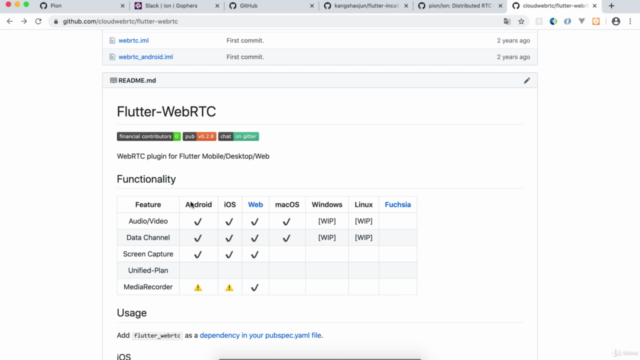Click the Flutter-WebRTC heading
Screen dimensions: 640x360
tap(166, 111)
